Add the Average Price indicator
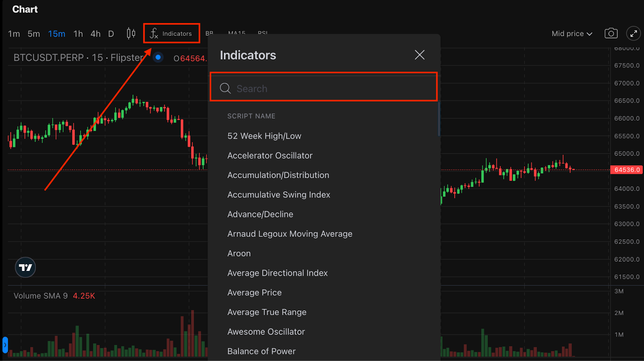 click(254, 293)
